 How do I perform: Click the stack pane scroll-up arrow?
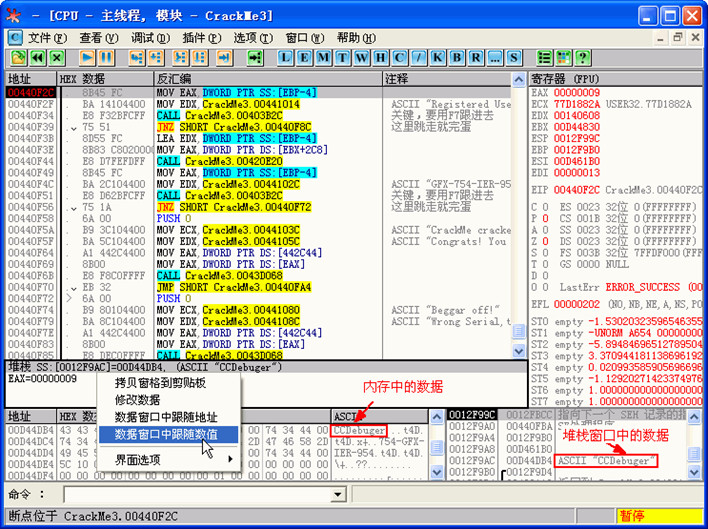click(694, 417)
